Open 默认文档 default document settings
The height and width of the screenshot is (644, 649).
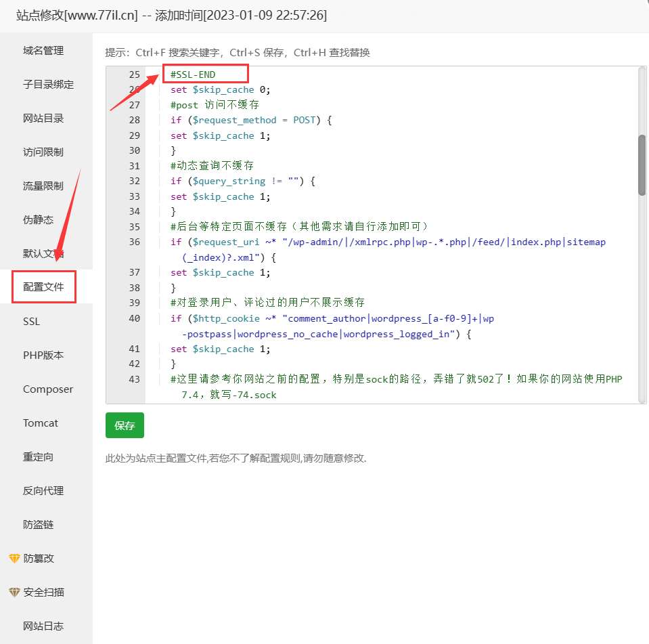tap(42, 253)
